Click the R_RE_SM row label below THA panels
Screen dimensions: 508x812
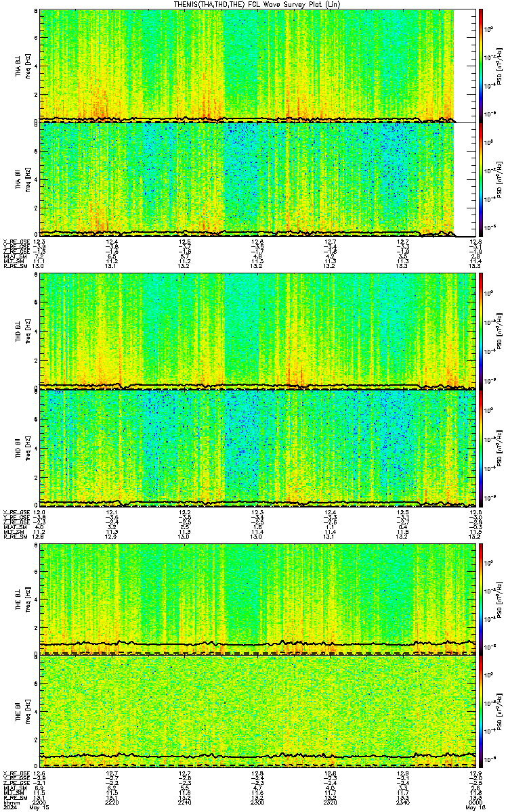[x=15, y=266]
